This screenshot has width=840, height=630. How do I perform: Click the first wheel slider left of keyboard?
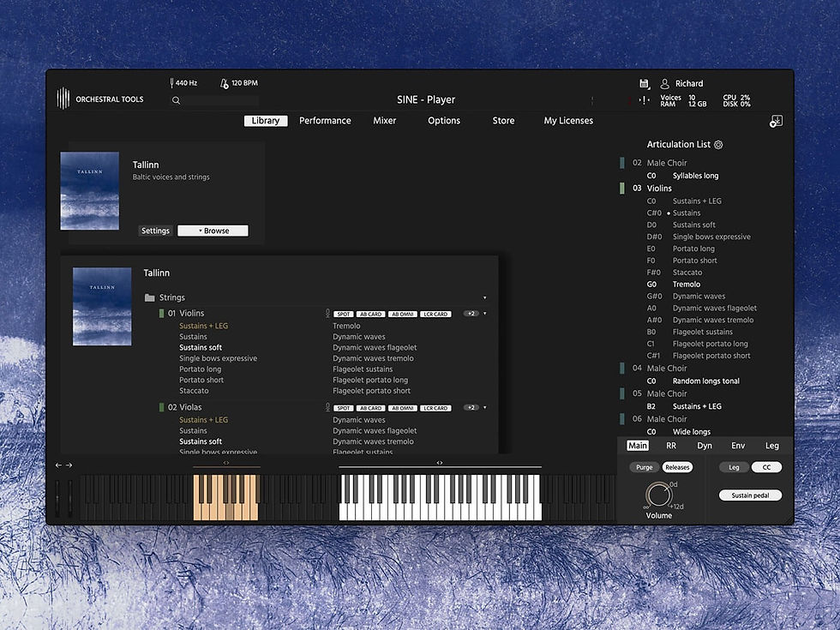click(58, 499)
